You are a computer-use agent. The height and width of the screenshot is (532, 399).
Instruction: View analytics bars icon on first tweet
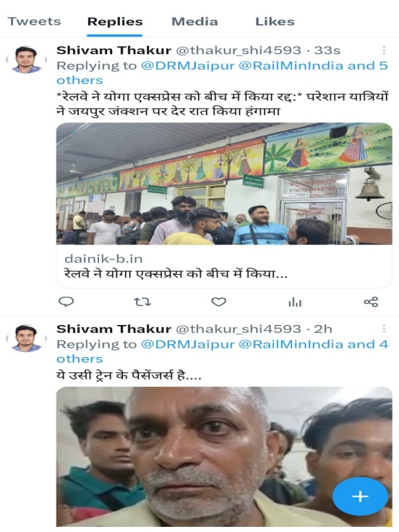[295, 302]
